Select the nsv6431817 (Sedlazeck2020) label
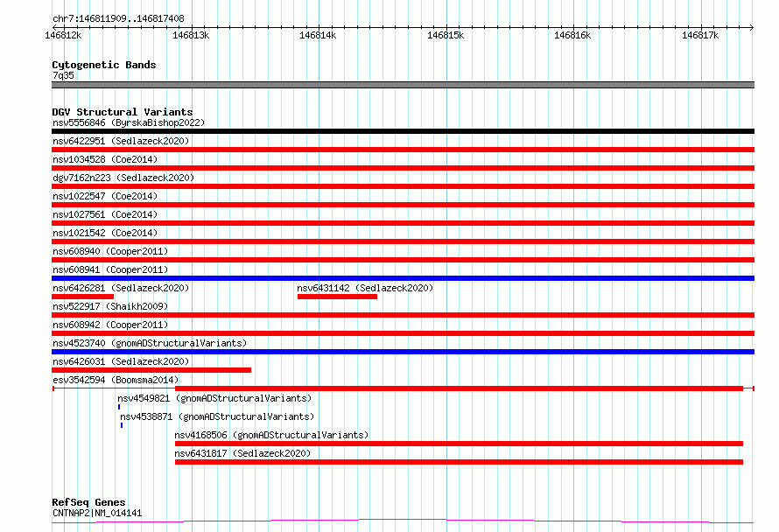 click(242, 453)
